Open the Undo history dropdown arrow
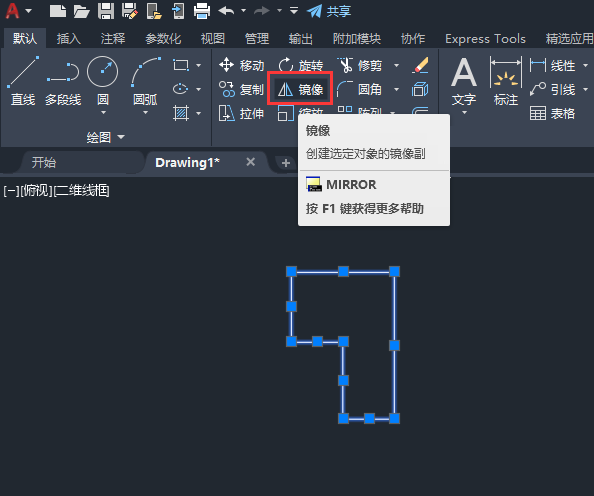 tap(244, 11)
